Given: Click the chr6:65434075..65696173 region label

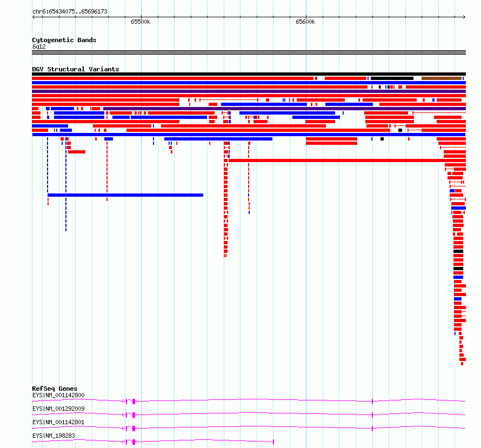Looking at the screenshot, I should (70, 11).
